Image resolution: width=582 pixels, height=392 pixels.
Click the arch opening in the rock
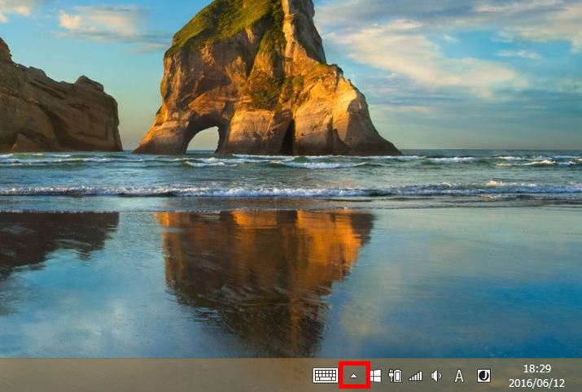204,137
